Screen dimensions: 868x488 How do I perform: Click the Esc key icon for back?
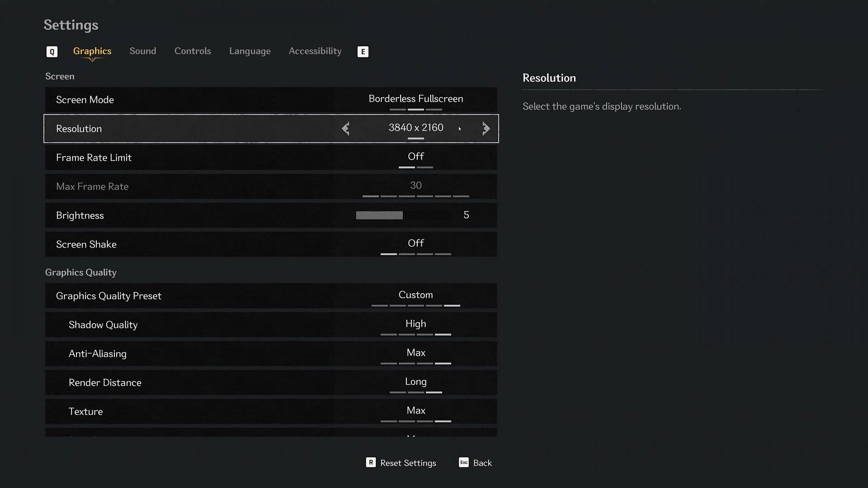(x=464, y=462)
